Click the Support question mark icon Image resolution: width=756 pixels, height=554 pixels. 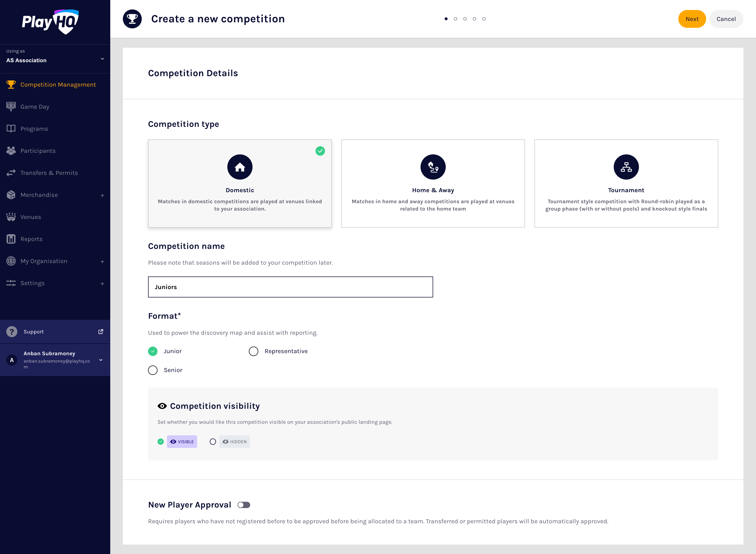point(12,332)
